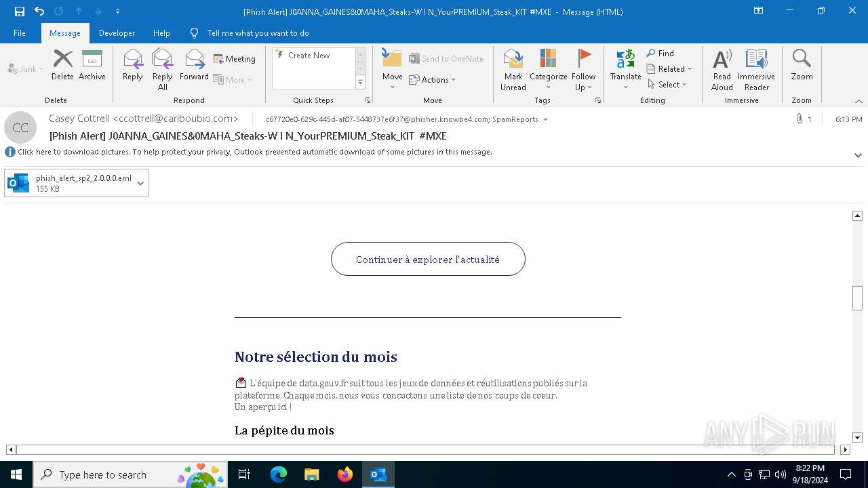Image resolution: width=868 pixels, height=488 pixels.
Task: Open the Zoom dialog
Action: pyautogui.click(x=802, y=66)
